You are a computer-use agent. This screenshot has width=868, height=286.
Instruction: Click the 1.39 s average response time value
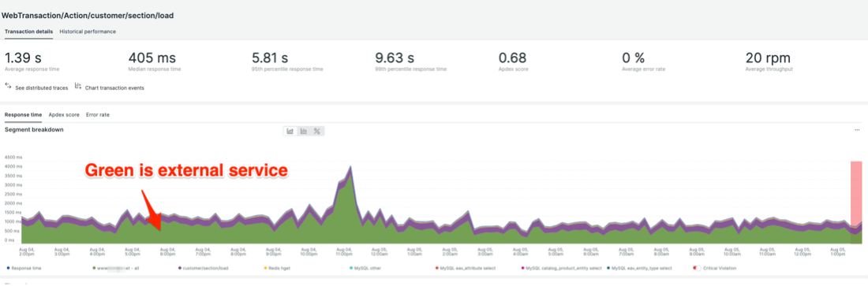(x=23, y=58)
